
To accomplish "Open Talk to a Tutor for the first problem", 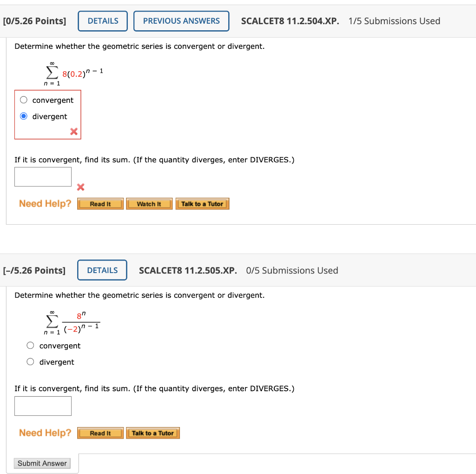I will pos(202,203).
